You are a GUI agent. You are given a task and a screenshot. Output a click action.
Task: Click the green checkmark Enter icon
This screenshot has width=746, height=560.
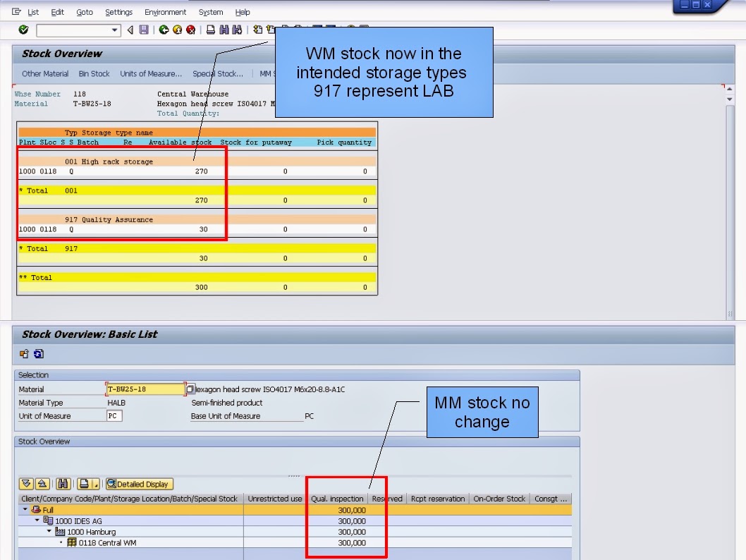pyautogui.click(x=23, y=30)
